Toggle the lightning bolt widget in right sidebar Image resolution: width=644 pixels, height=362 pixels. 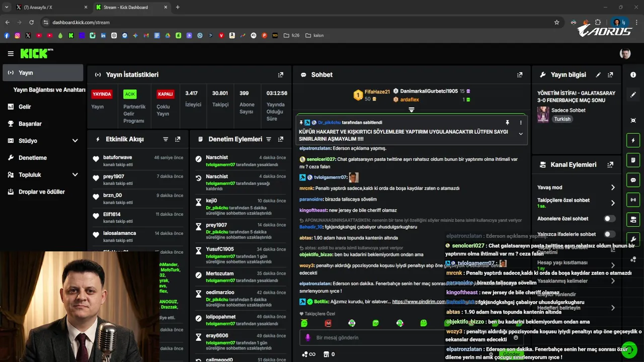point(633,140)
